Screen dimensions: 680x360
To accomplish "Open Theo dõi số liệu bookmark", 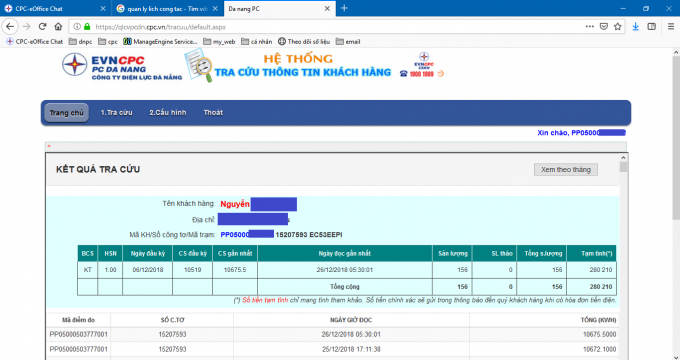I will pyautogui.click(x=304, y=42).
